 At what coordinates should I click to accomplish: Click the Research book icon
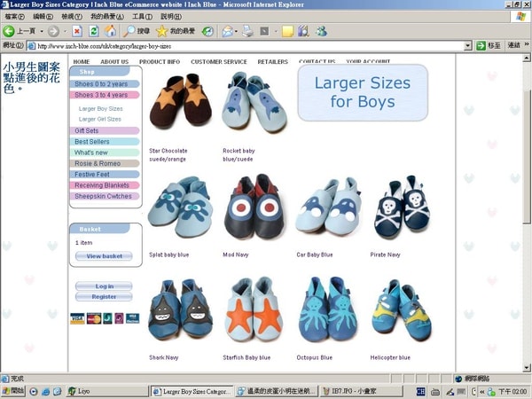coord(303,31)
